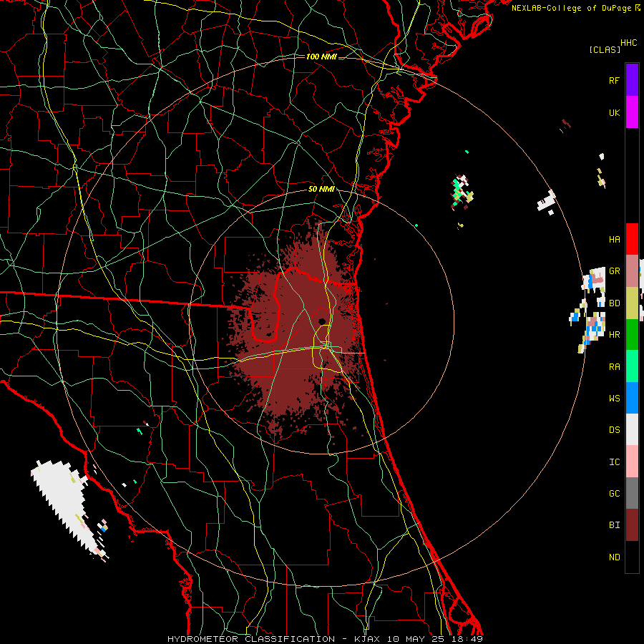Viewport: 644px width, 644px height.
Task: Click the "100 NMI" range ring label
Action: click(321, 57)
